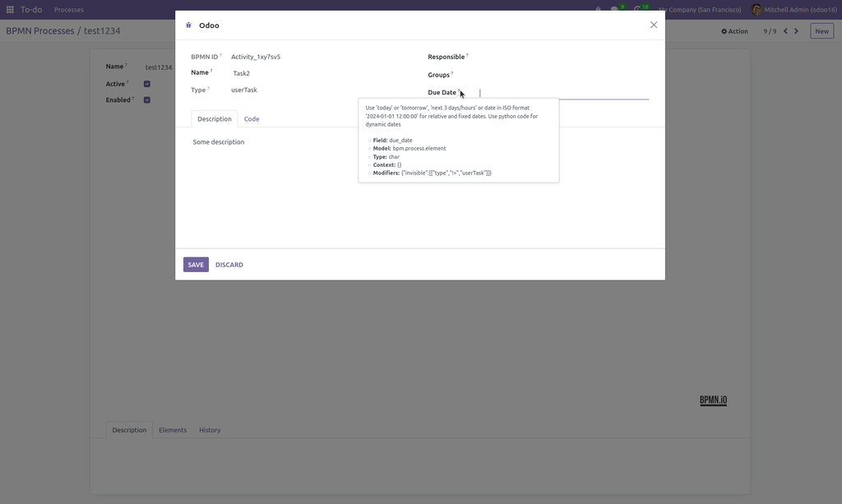This screenshot has width=842, height=504.
Task: Select the Description tab in the Odoo dialog
Action: click(215, 118)
